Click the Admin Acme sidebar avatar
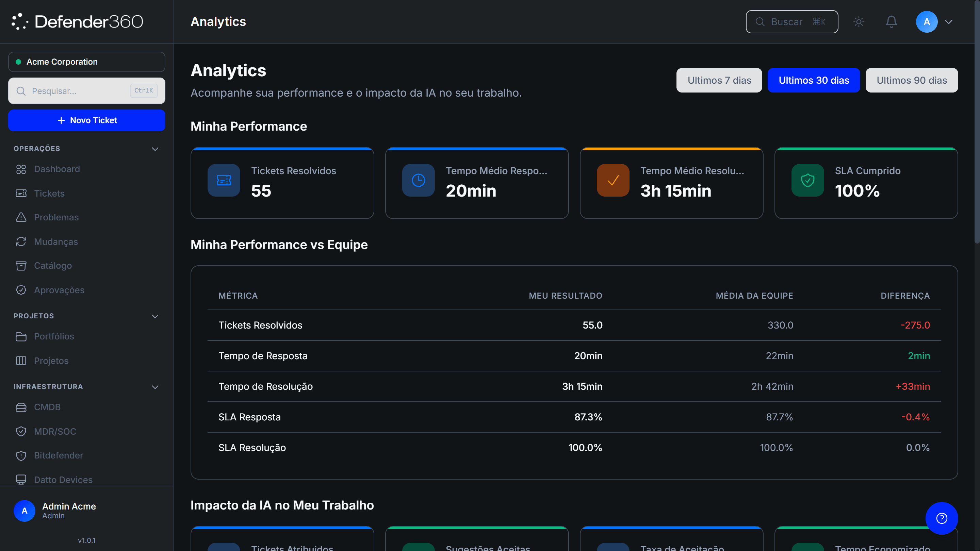 click(24, 511)
